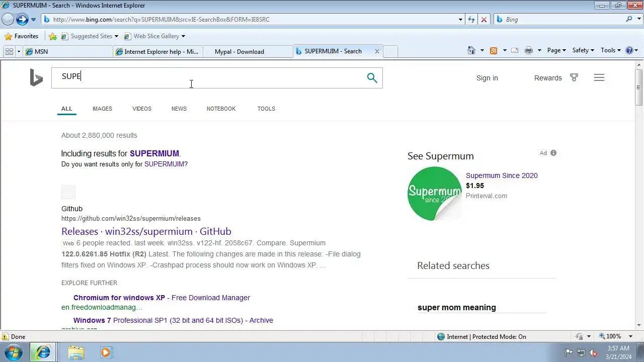The height and width of the screenshot is (362, 644).
Task: Open the tab list dropdown arrow
Action: pos(19,51)
